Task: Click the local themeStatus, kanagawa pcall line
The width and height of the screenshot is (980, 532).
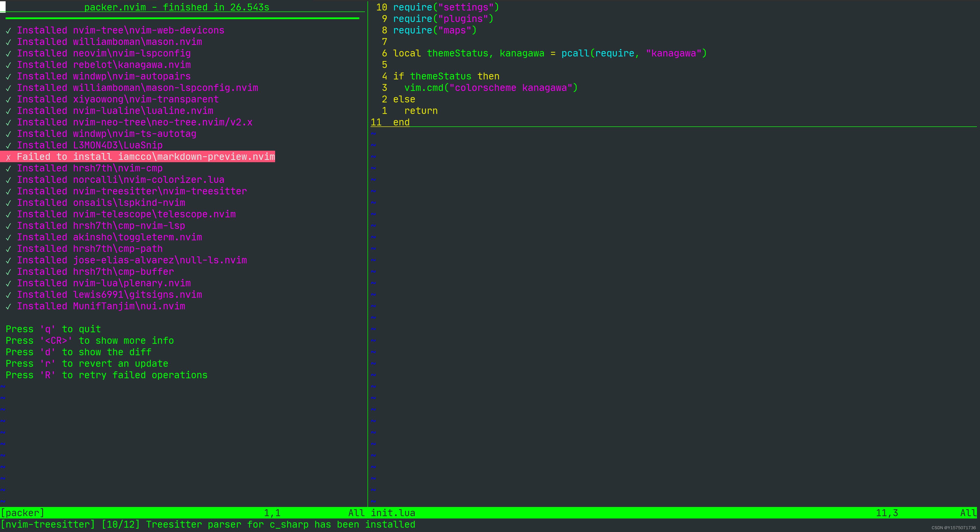Action: click(550, 53)
